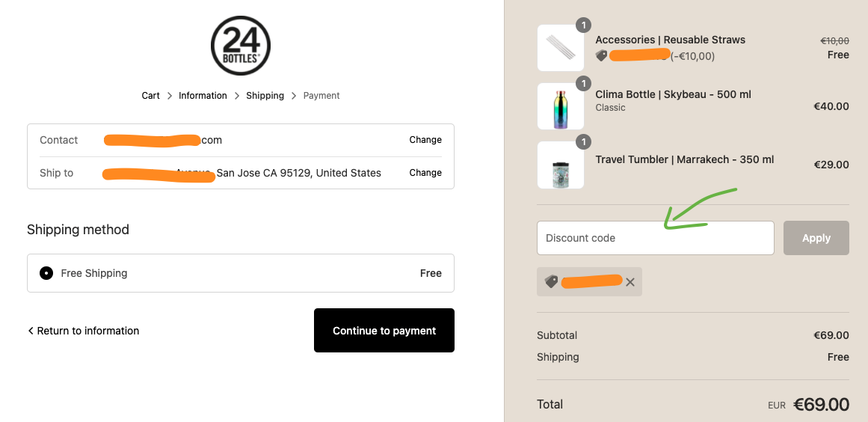Click the quantity badge on Reusable Straws
This screenshot has width=868, height=422.
(x=583, y=25)
